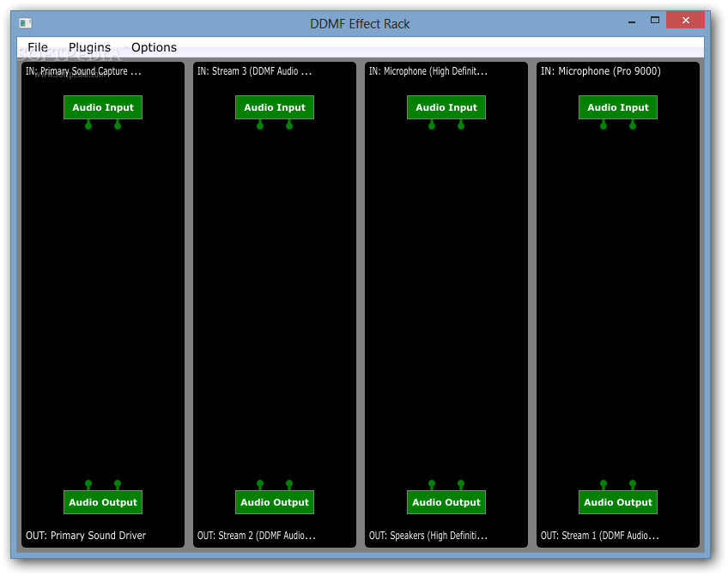
Task: Click the DDMF Effect Rack title bar icon
Action: pyautogui.click(x=26, y=22)
